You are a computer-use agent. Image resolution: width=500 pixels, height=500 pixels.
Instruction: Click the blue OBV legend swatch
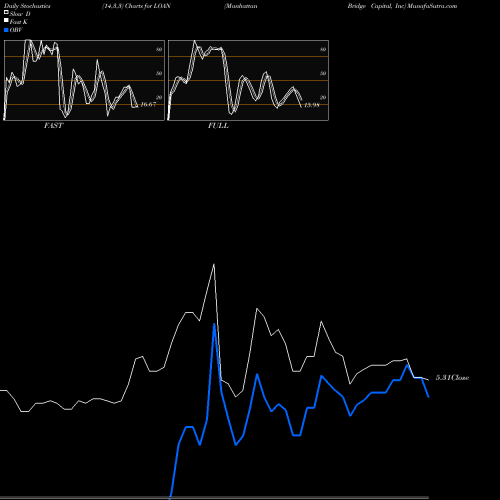click(6, 30)
